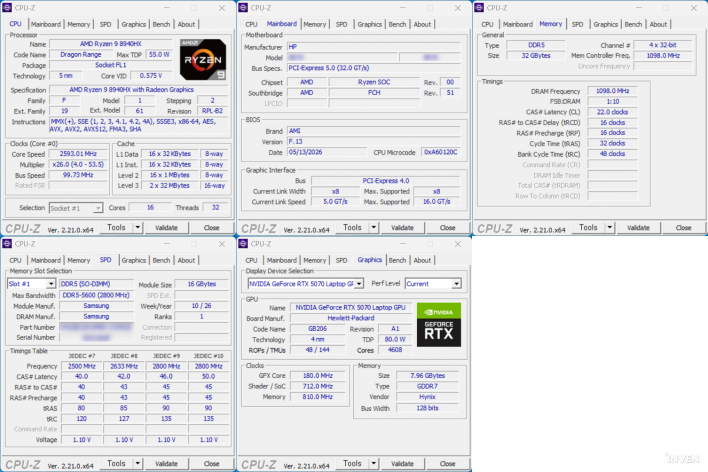Click the Code Name value Dragon Range
Viewport: 708px width, 472px height.
coord(81,54)
